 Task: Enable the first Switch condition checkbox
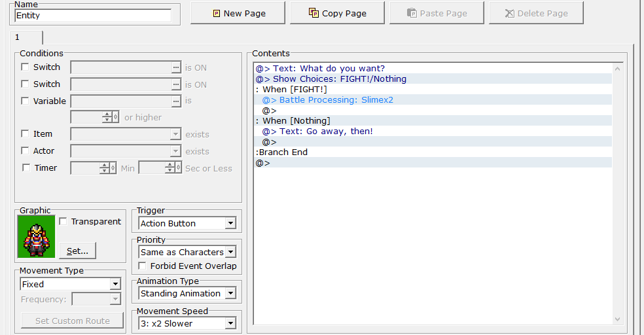tap(26, 67)
